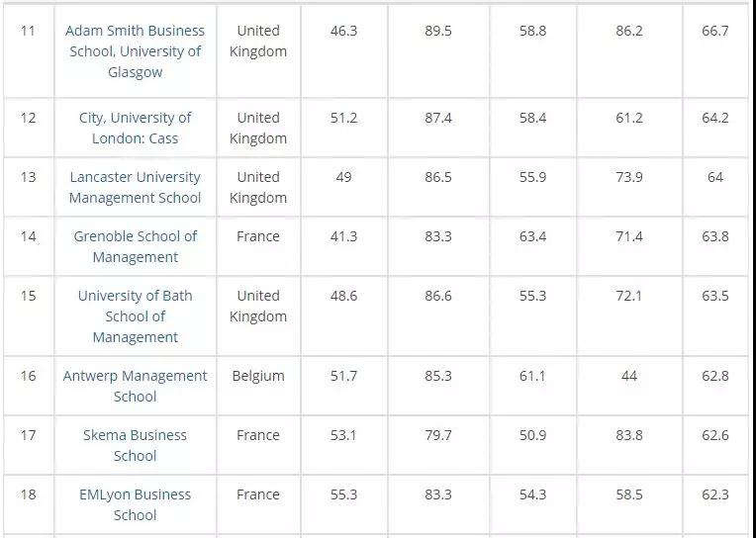Open University of Bath School of Management link
The width and height of the screenshot is (756, 538).
[135, 316]
